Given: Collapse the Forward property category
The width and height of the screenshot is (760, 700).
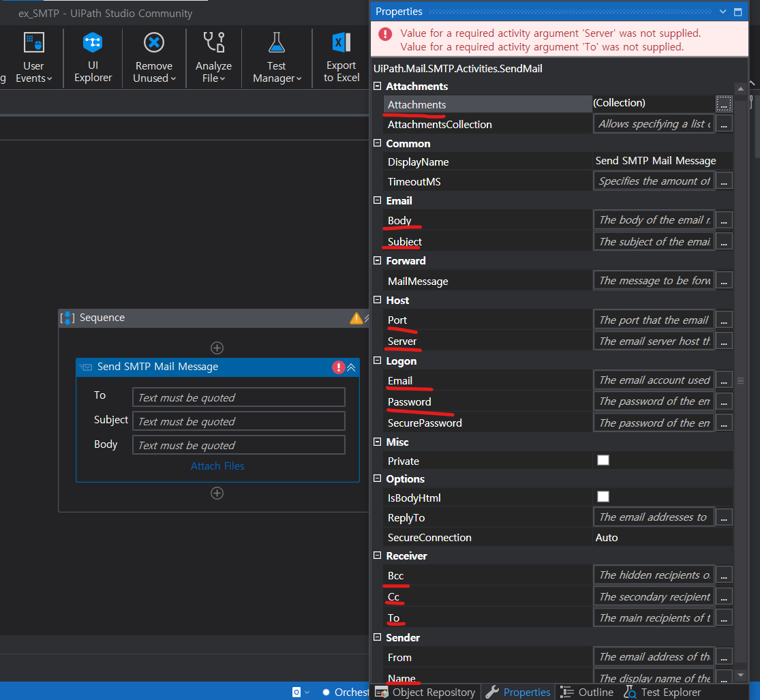Looking at the screenshot, I should tap(378, 260).
